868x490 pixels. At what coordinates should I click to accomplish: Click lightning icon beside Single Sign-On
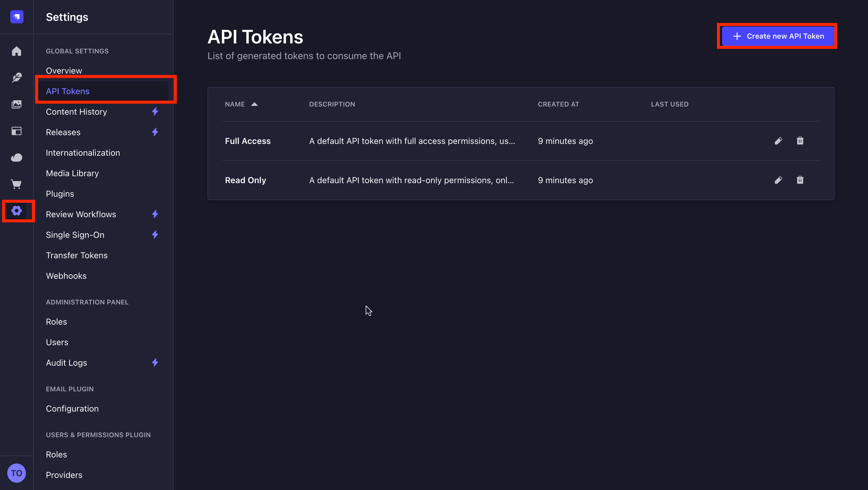click(x=155, y=235)
